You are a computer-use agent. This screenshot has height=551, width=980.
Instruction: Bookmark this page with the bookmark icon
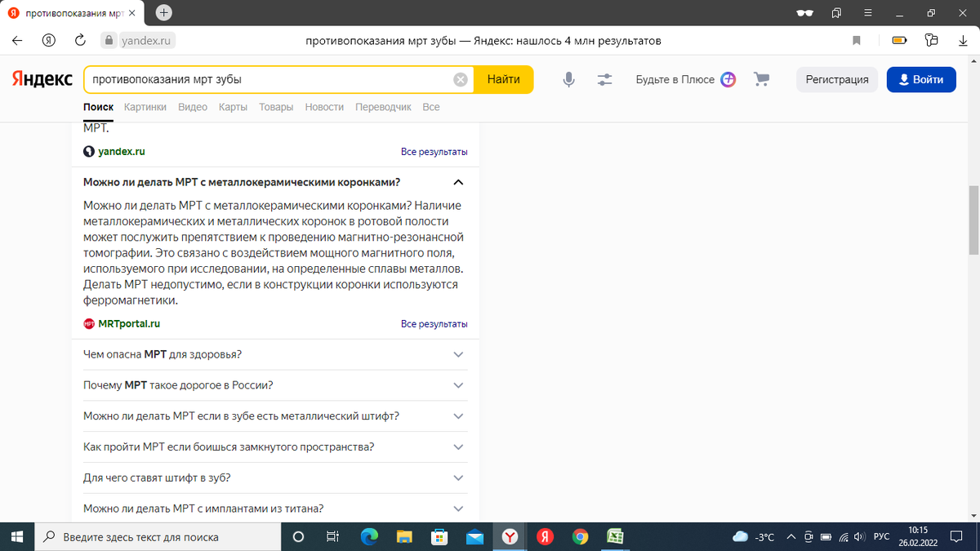[x=857, y=40]
